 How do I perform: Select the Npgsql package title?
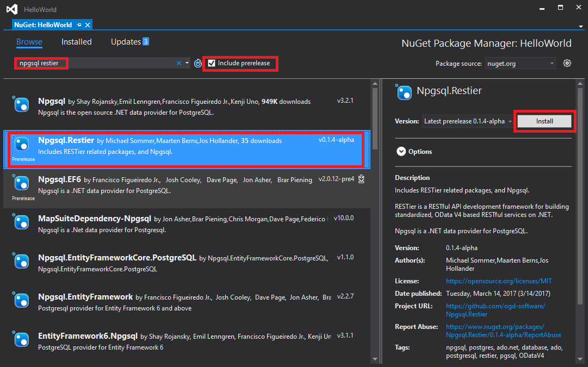(x=52, y=101)
